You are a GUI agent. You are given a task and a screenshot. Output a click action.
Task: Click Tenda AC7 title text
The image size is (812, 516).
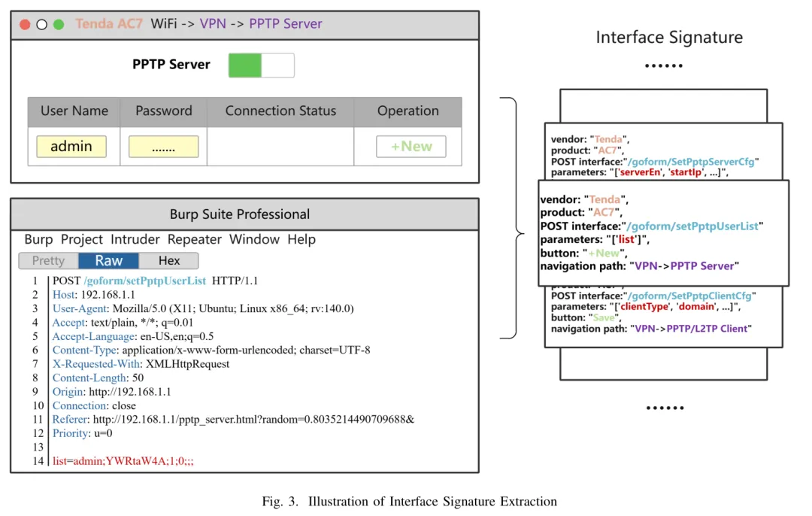click(x=109, y=24)
